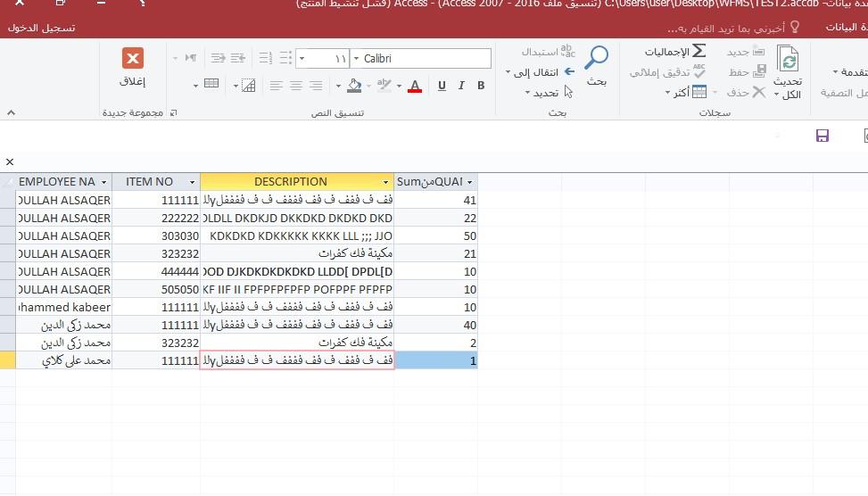The height and width of the screenshot is (496, 868).
Task: Click the sum cell showing 41
Action: point(435,200)
